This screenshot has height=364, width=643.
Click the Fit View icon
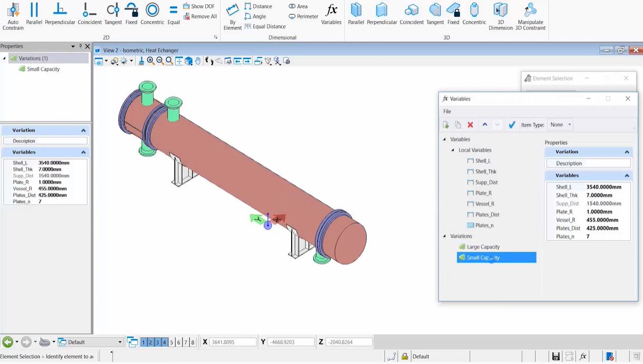[x=179, y=61]
